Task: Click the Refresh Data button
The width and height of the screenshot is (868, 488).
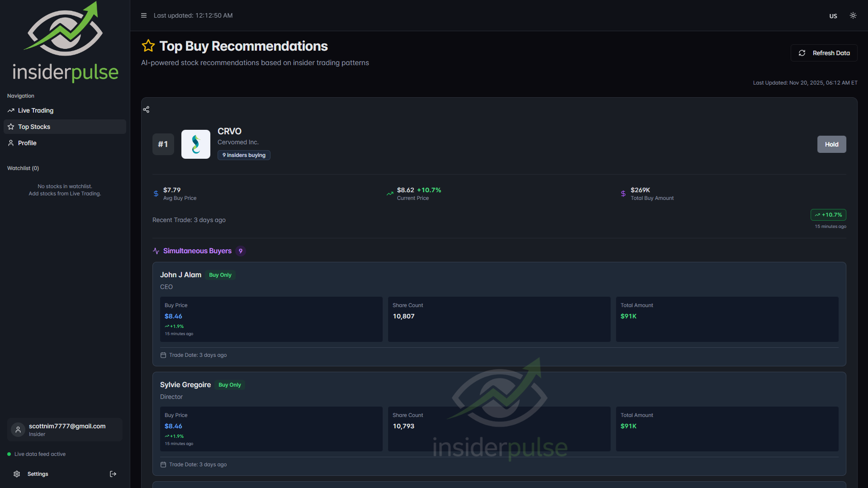Action: pyautogui.click(x=823, y=52)
